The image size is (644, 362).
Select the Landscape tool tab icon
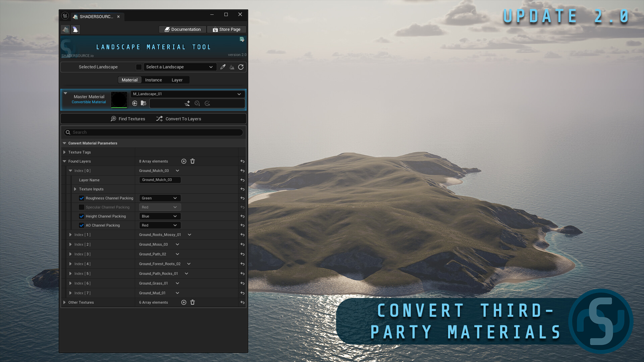pyautogui.click(x=65, y=29)
